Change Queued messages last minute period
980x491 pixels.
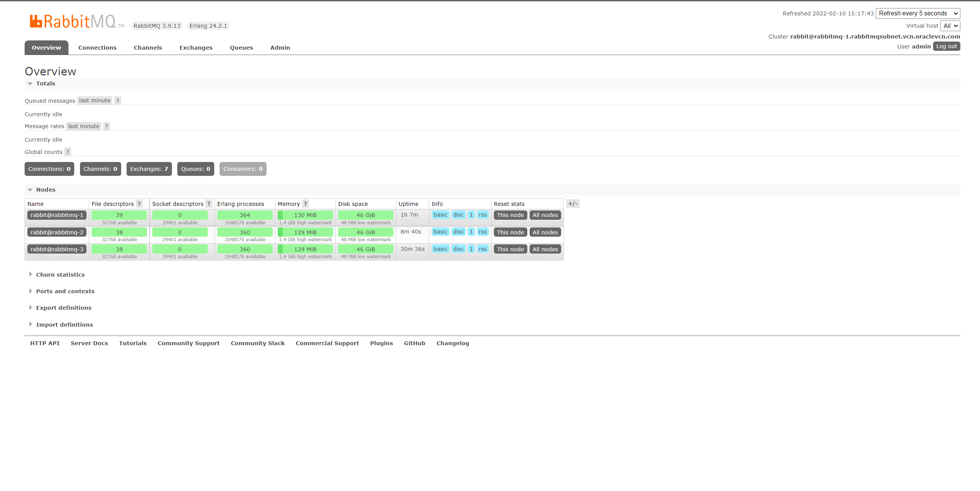point(94,100)
